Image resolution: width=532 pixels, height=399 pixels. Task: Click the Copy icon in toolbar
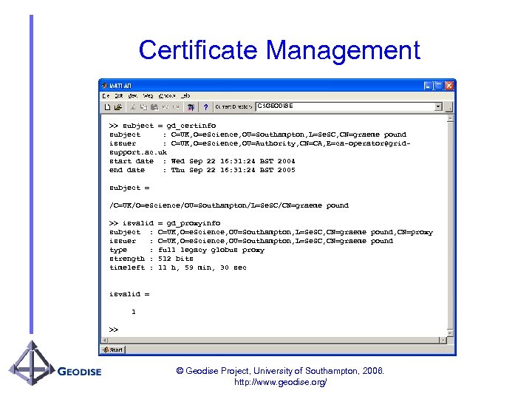pos(143,107)
